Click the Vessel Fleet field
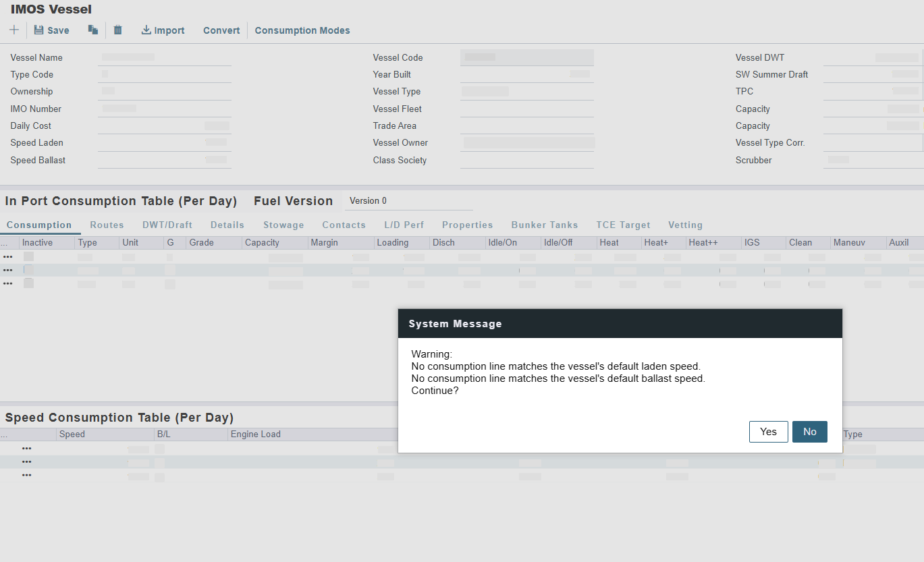The image size is (924, 562). [527, 109]
